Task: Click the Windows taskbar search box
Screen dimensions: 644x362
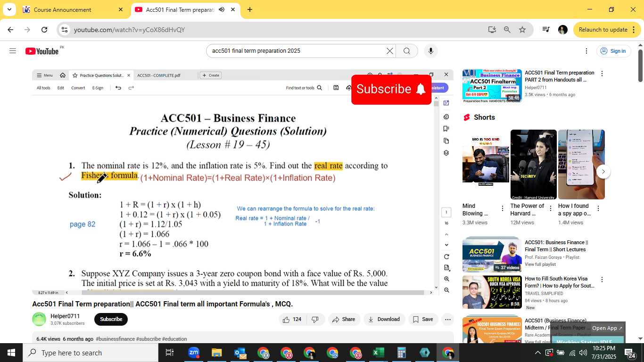Action: coord(91,353)
